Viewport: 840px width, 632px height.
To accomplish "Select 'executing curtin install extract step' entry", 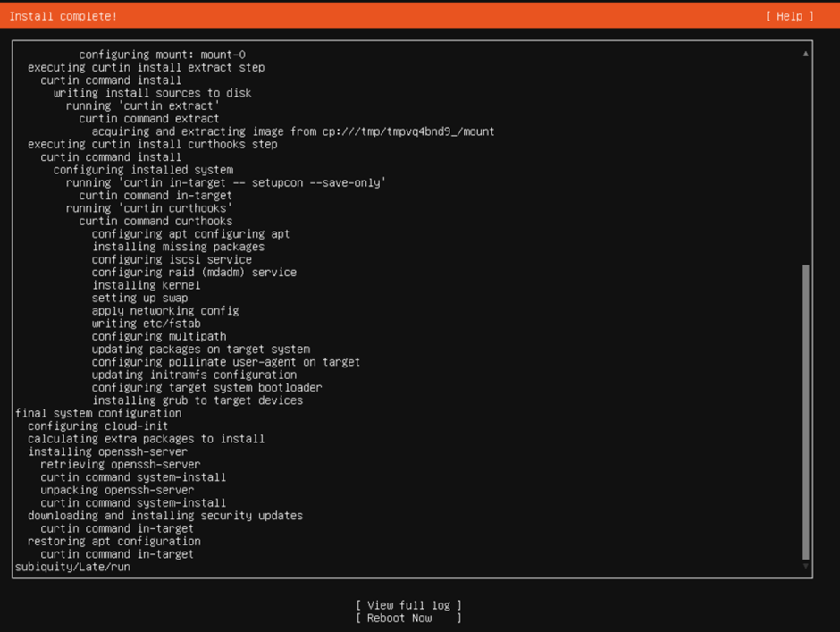I will [146, 67].
